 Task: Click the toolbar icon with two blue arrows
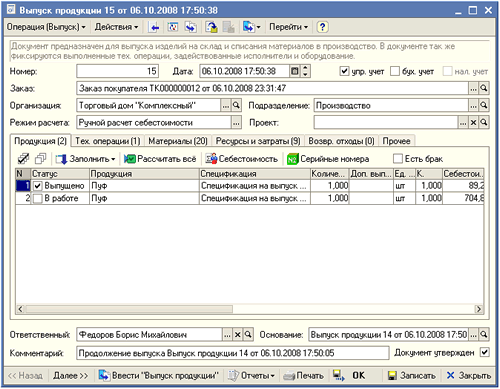coord(191,27)
